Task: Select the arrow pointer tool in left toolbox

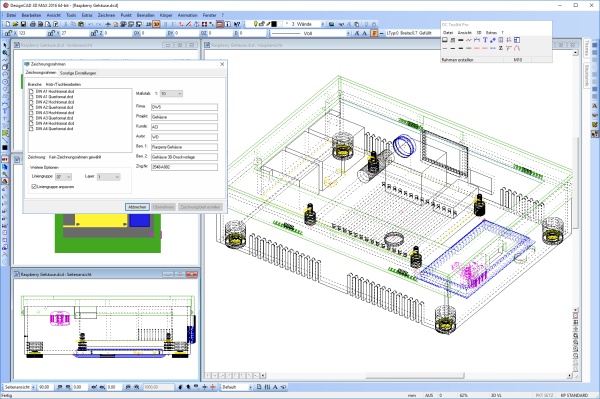Action: tap(5, 45)
